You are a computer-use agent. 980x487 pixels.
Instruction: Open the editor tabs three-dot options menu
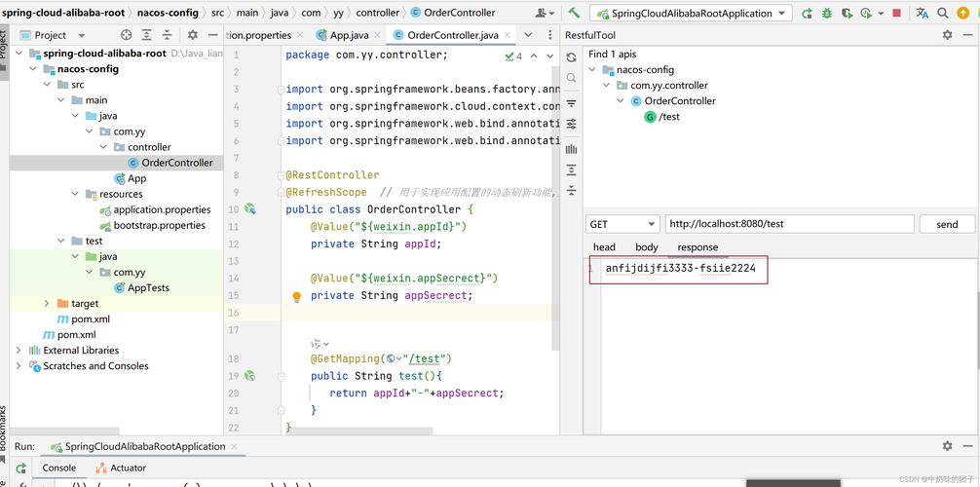coord(550,35)
